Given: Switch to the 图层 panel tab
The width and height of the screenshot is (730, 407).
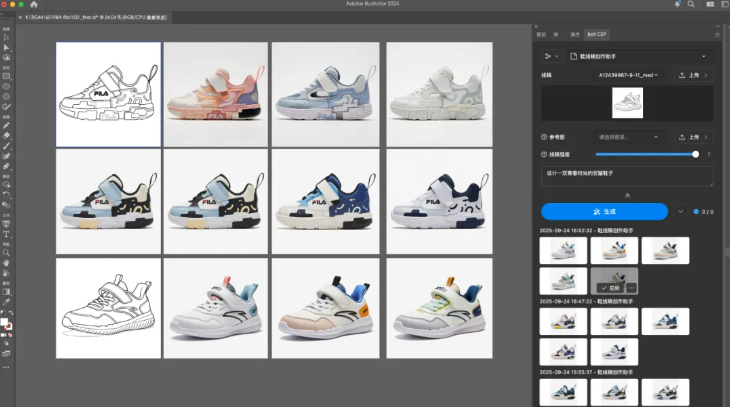Looking at the screenshot, I should [x=542, y=34].
